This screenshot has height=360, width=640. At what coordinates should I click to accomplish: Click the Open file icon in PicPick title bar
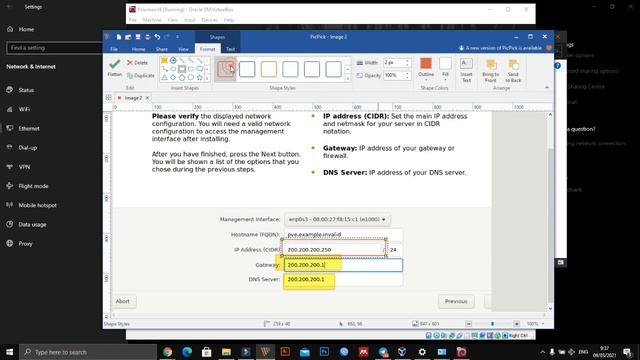[x=128, y=37]
